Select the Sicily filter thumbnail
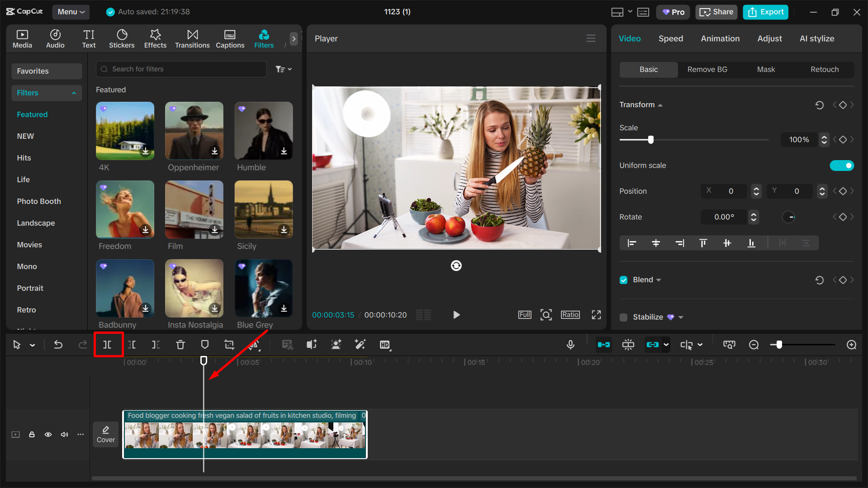Viewport: 868px width, 488px height. tap(263, 209)
